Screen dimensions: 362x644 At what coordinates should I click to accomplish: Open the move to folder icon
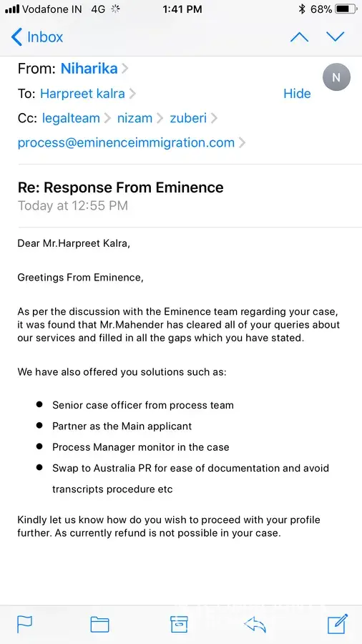99,624
